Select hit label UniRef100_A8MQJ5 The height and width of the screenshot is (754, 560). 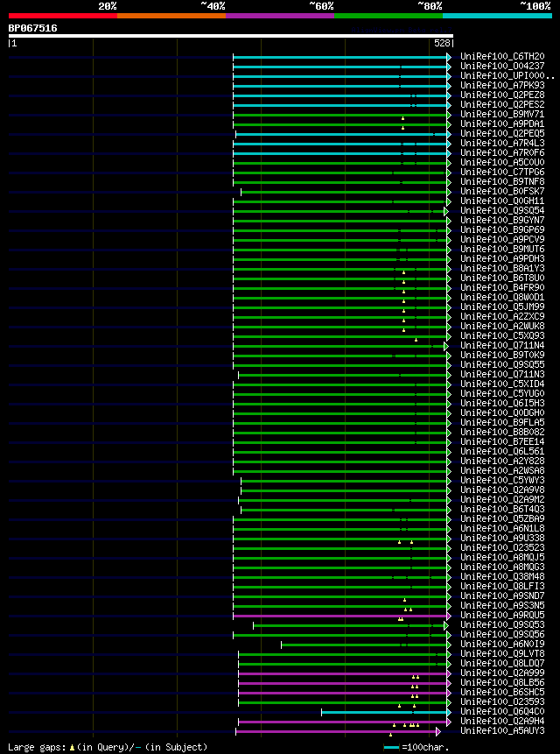[x=502, y=557]
